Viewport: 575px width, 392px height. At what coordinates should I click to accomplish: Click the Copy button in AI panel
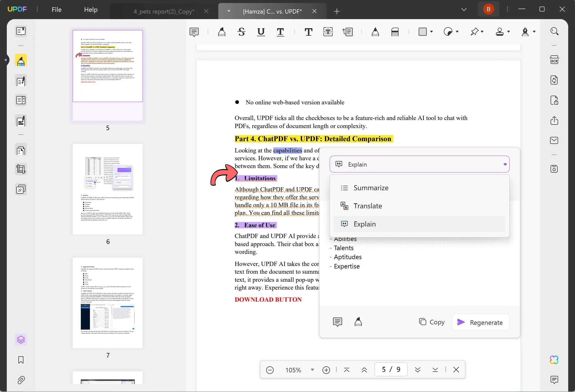point(432,322)
